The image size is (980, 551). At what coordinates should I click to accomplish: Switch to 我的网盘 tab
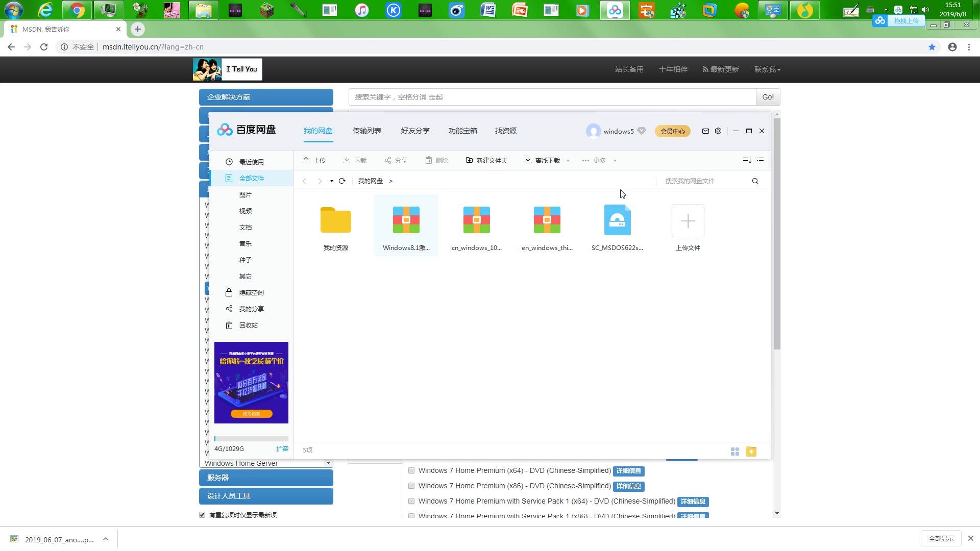click(318, 131)
